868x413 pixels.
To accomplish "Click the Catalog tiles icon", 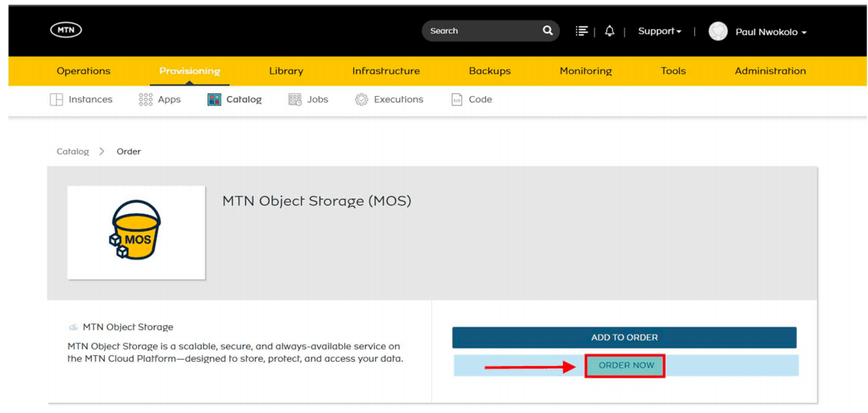I will (x=214, y=100).
